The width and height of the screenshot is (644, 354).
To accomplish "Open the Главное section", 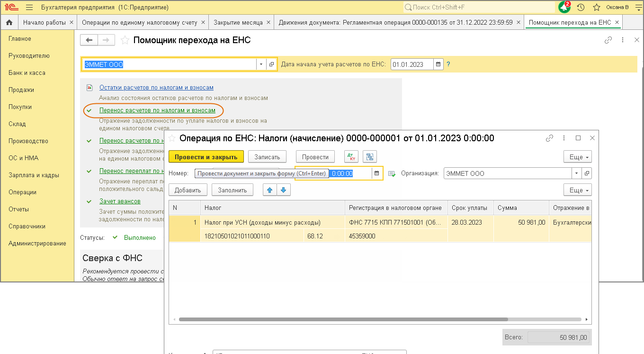I will (x=20, y=38).
